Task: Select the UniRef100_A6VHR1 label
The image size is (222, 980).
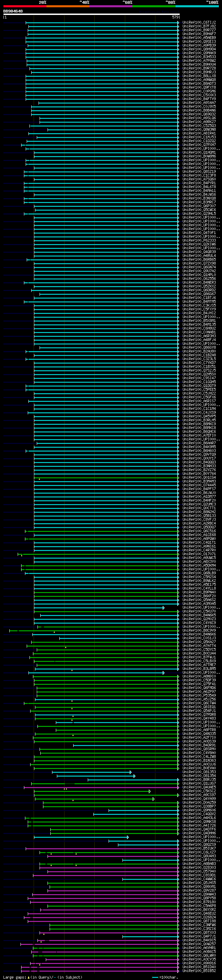Action: click(x=199, y=948)
